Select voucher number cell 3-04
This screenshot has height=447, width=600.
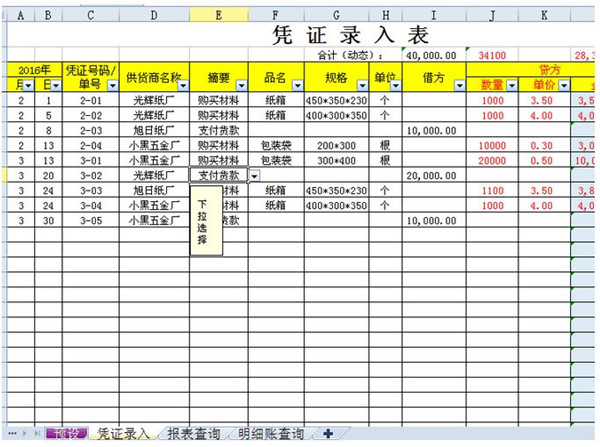click(91, 206)
